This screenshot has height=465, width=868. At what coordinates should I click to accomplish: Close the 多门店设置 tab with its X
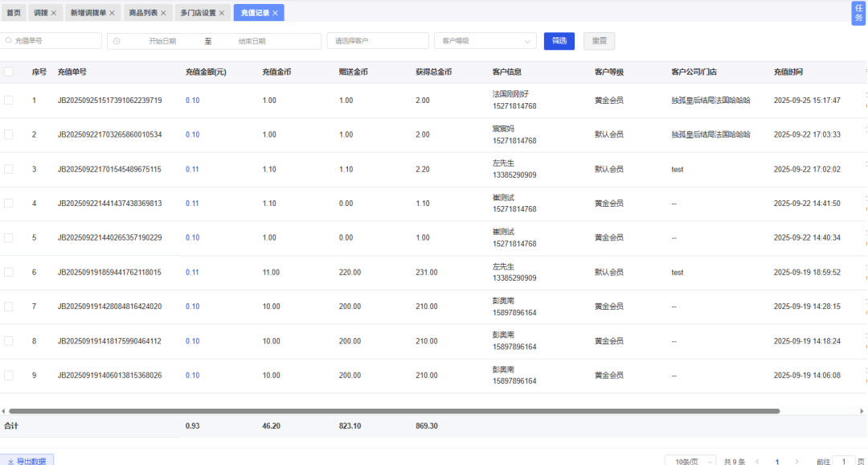(x=222, y=13)
